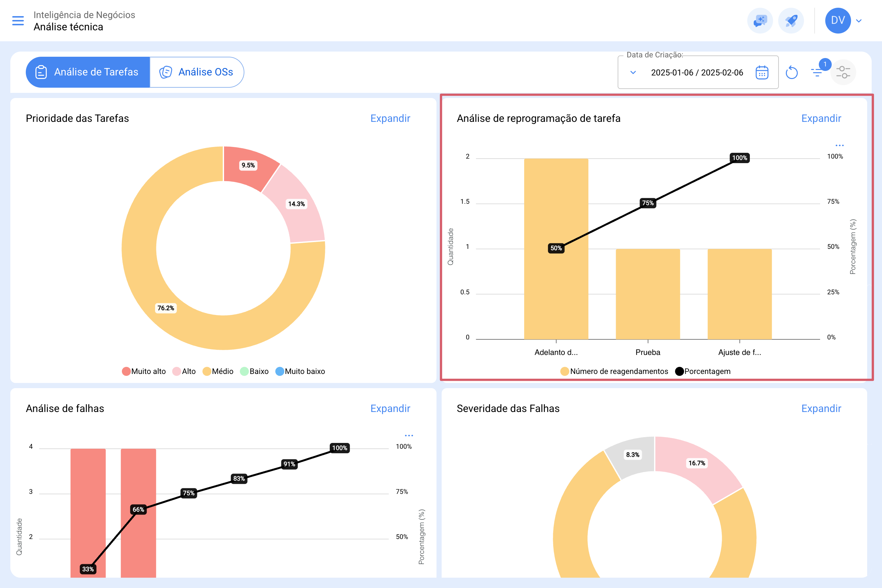
Task: Click the 66% point in falhas chart
Action: pos(138,509)
